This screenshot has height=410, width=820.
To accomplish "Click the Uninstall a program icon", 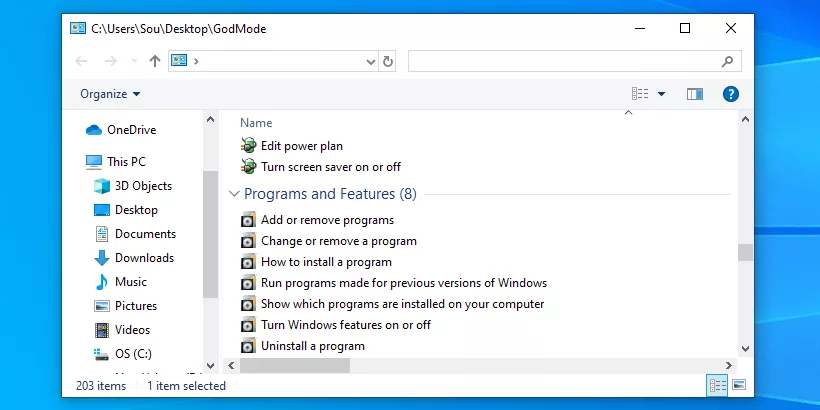I will pos(248,346).
